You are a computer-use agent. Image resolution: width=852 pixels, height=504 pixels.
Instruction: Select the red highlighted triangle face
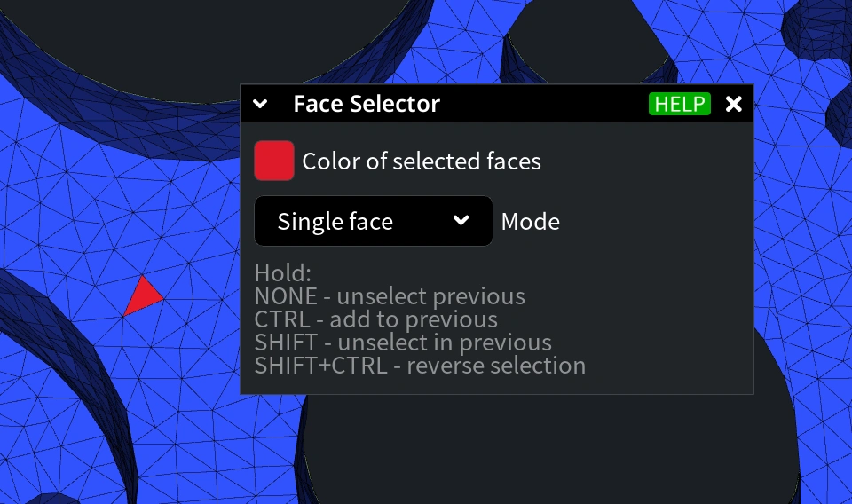[141, 296]
